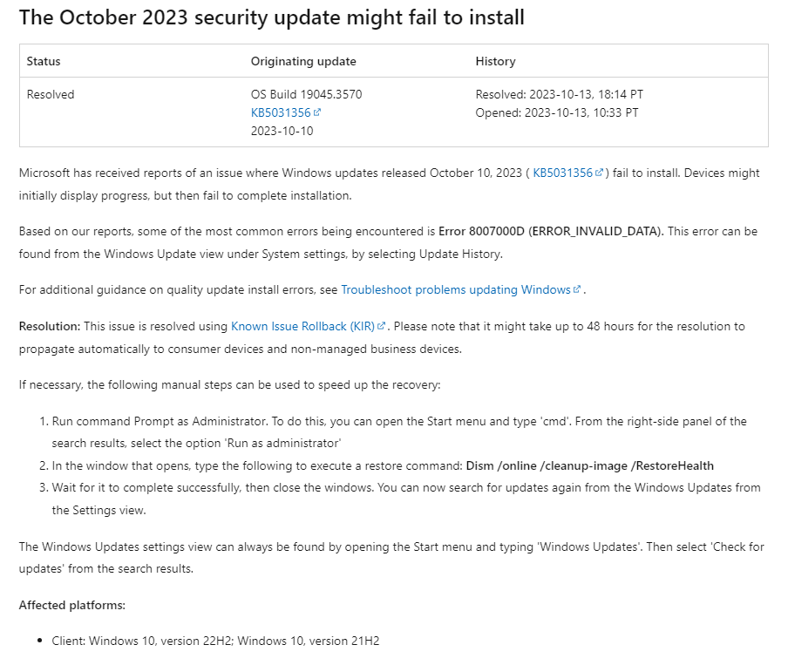This screenshot has width=788, height=672.
Task: Click the Status column header
Action: coord(44,62)
